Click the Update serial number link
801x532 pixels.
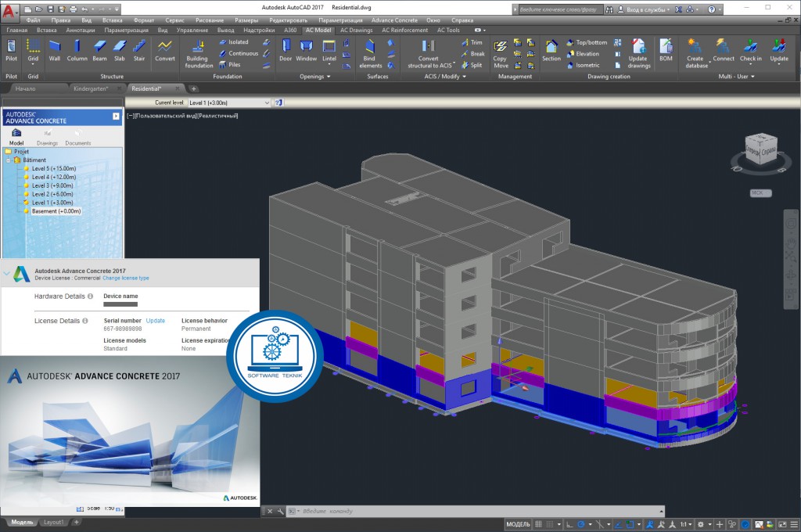click(x=156, y=321)
